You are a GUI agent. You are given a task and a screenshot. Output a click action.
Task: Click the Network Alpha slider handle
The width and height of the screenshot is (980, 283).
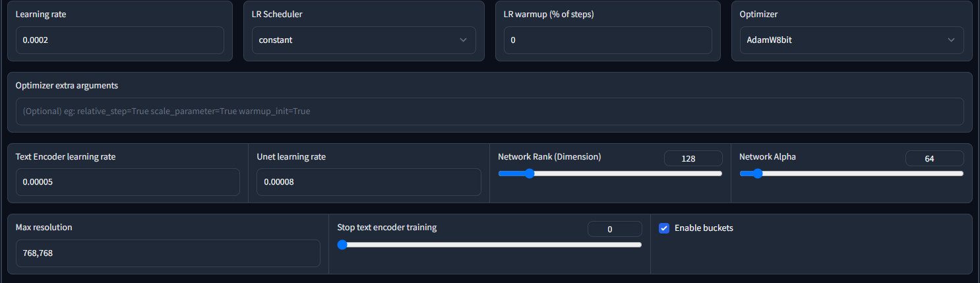[x=757, y=173]
